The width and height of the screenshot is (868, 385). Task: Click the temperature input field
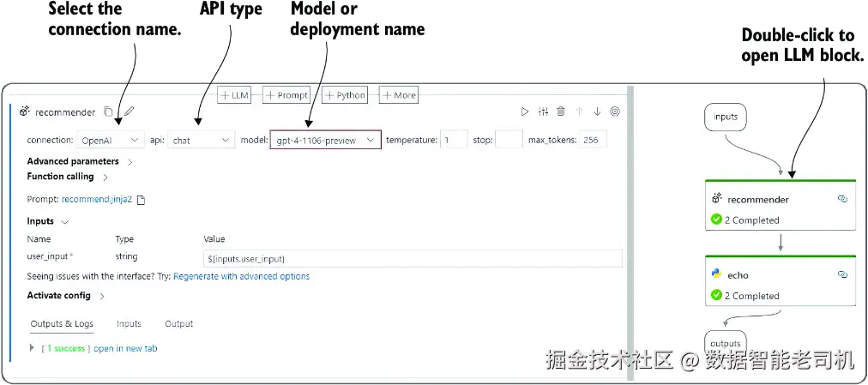pyautogui.click(x=454, y=140)
